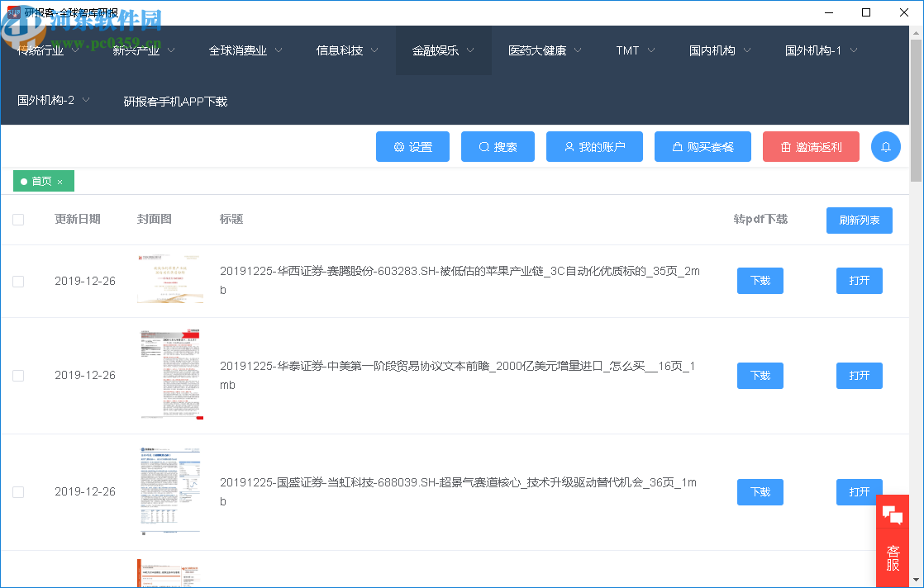Click the 刷新列表 refresh button
924x588 pixels.
[859, 220]
